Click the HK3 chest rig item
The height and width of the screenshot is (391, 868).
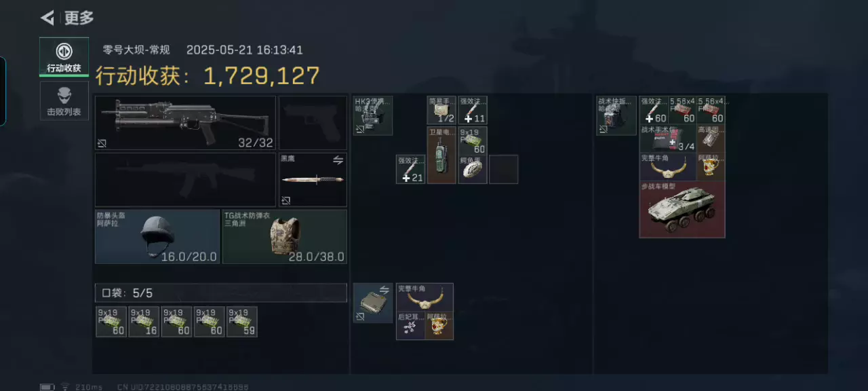click(x=372, y=115)
